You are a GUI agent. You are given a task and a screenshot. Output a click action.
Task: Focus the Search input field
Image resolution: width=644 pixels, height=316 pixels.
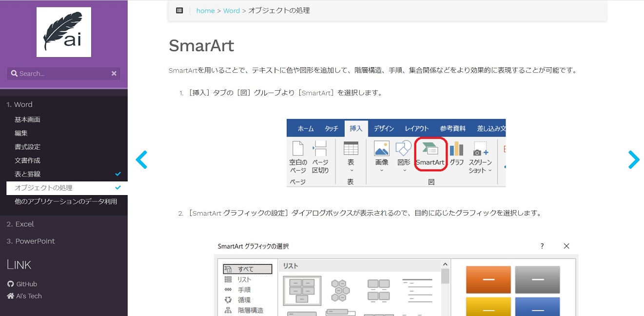[x=63, y=74]
